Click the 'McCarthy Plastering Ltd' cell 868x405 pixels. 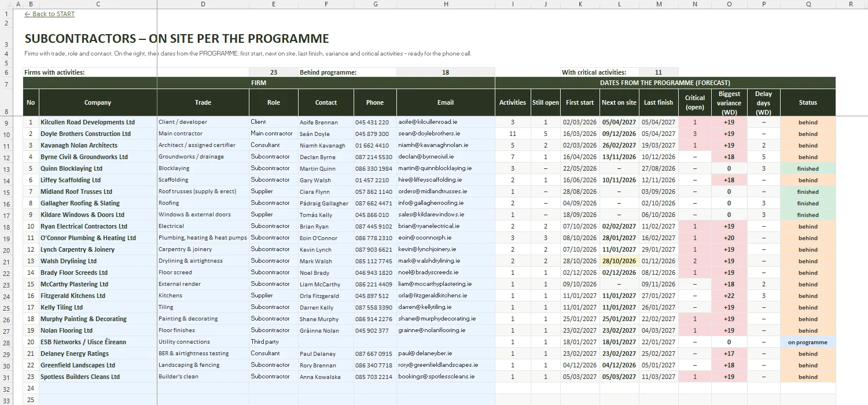click(x=98, y=284)
